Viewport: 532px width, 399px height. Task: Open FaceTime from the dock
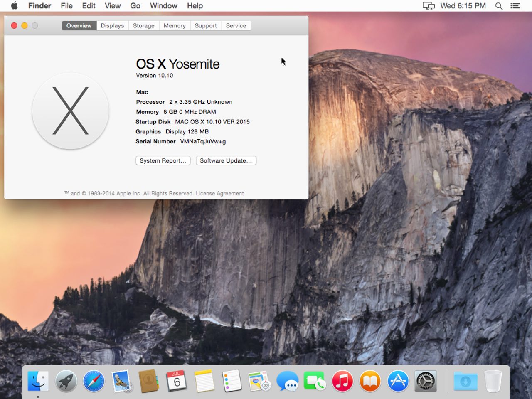pyautogui.click(x=315, y=381)
